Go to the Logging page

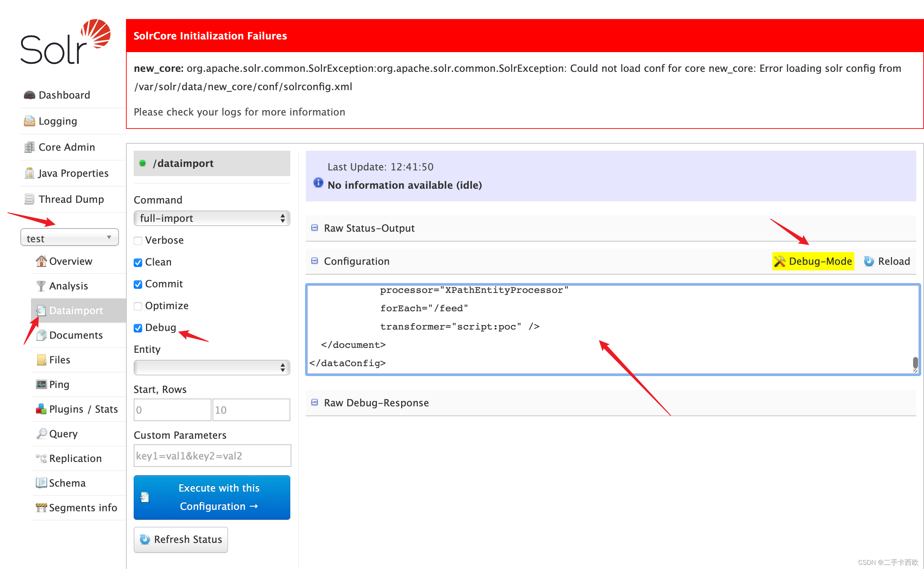coord(58,121)
